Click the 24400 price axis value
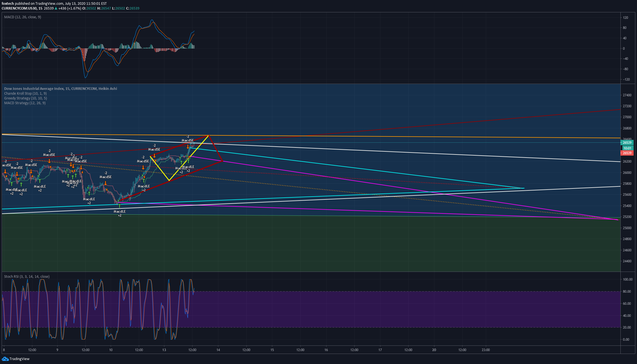Image resolution: width=637 pixels, height=364 pixels. [x=627, y=261]
